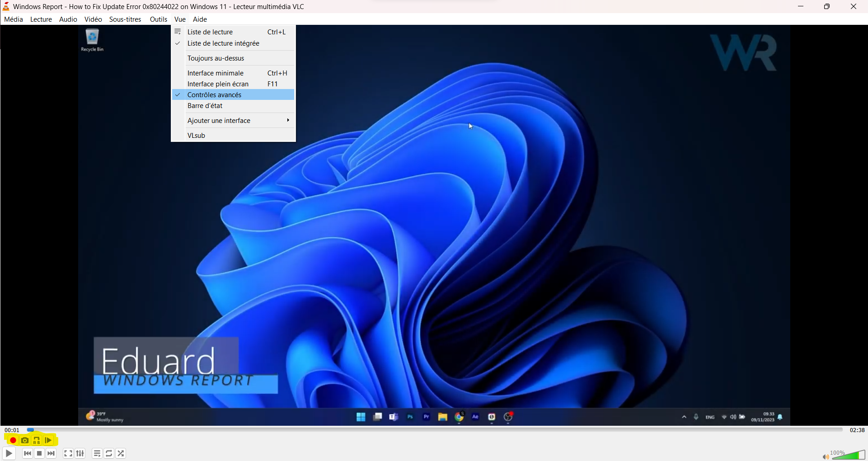Viewport: 868px width, 461px height.
Task: Take a snapshot with the camera icon
Action: pos(25,440)
